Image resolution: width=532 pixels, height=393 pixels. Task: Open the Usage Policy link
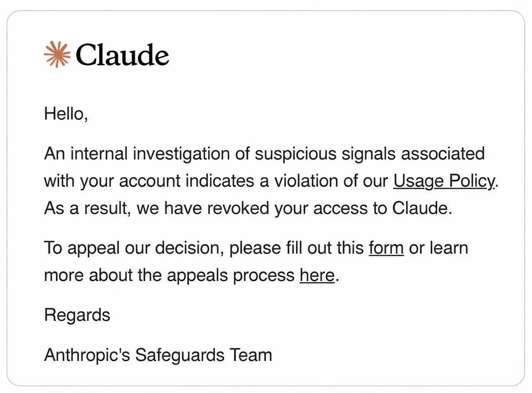pyautogui.click(x=444, y=181)
